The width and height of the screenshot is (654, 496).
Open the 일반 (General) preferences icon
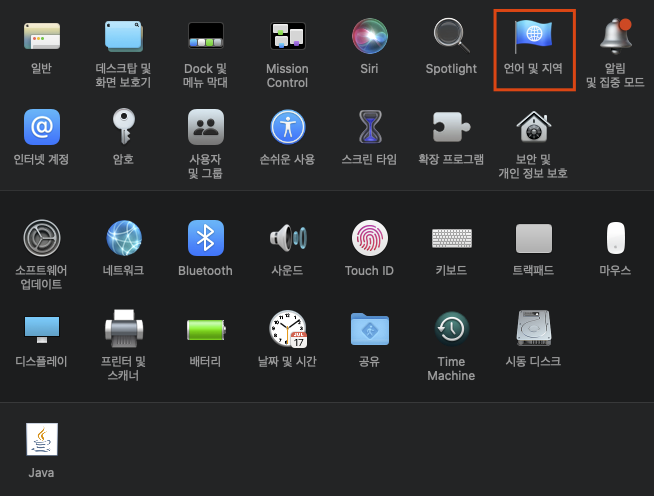(x=42, y=36)
